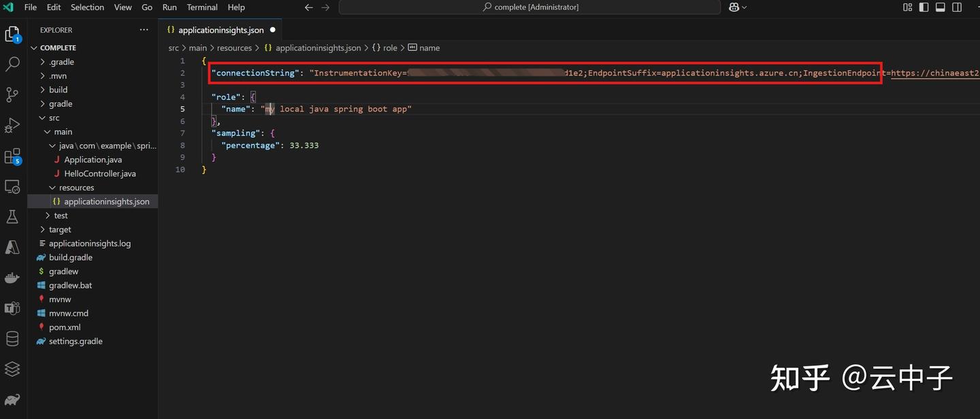Open the Azure extension view
This screenshot has height=419, width=980.
(12, 247)
